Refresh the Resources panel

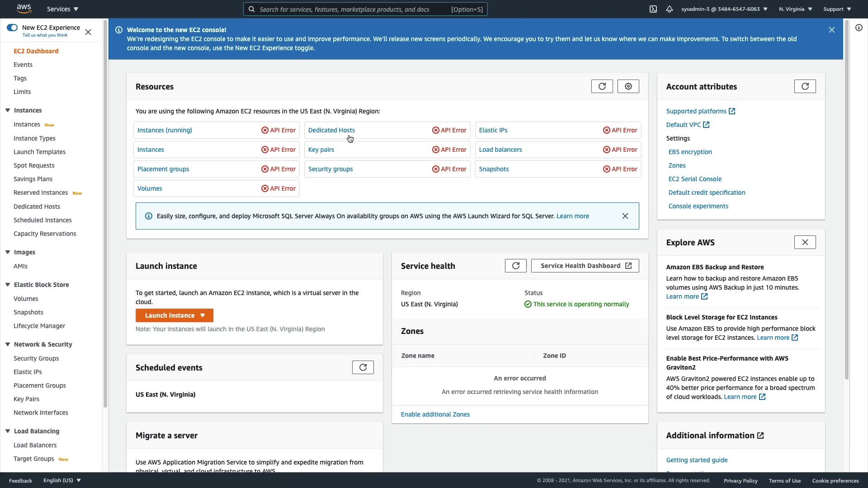pyautogui.click(x=602, y=86)
